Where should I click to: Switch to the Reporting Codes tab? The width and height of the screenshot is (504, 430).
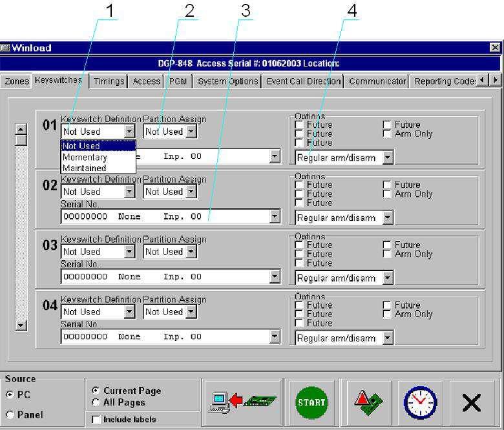[x=444, y=81]
